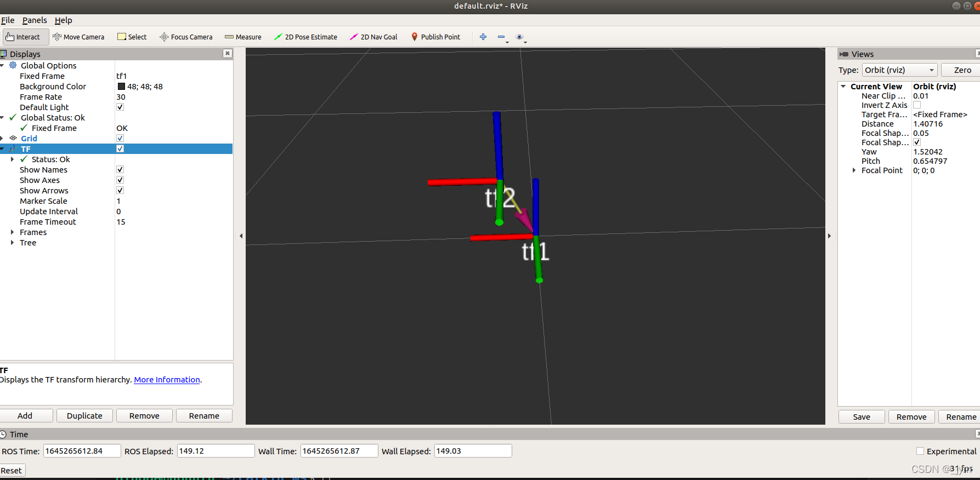Click the Global Options gear icon
This screenshot has height=480, width=980.
13,65
